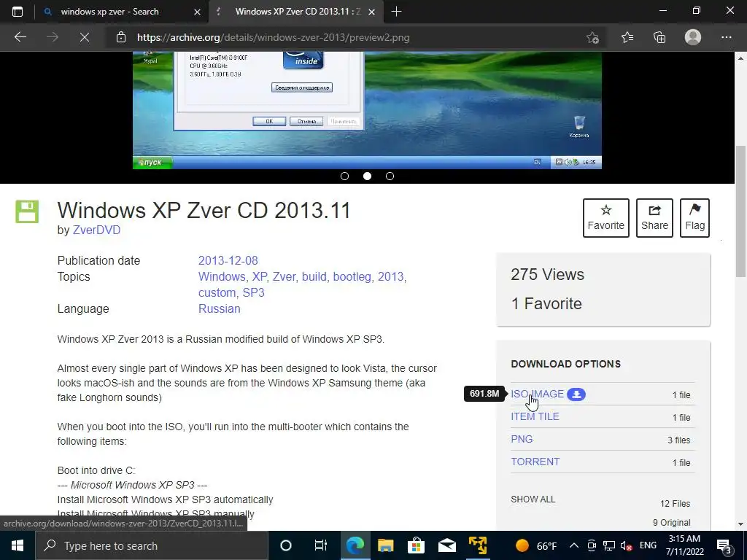
Task: Open the notification center icon
Action: [x=724, y=546]
